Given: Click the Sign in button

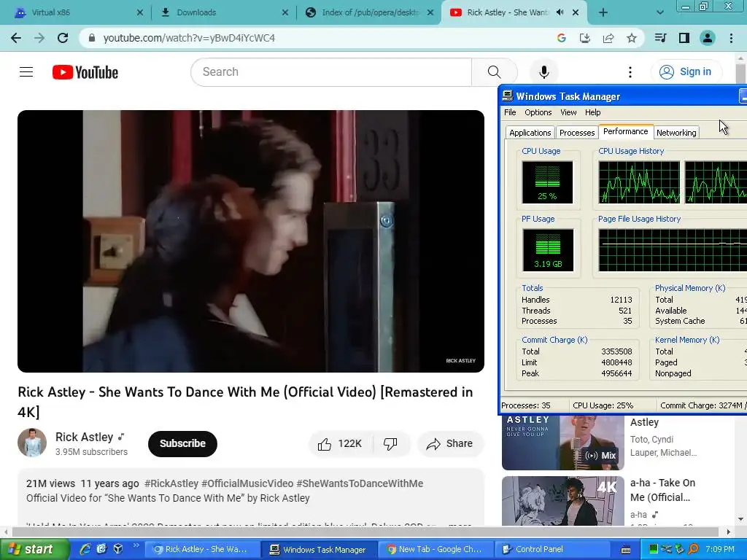Looking at the screenshot, I should coord(686,72).
